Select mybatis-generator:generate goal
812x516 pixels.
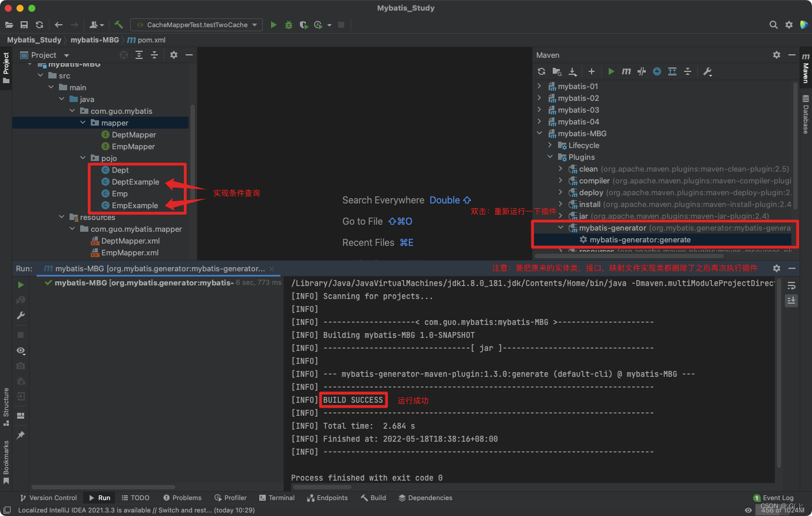tap(640, 239)
